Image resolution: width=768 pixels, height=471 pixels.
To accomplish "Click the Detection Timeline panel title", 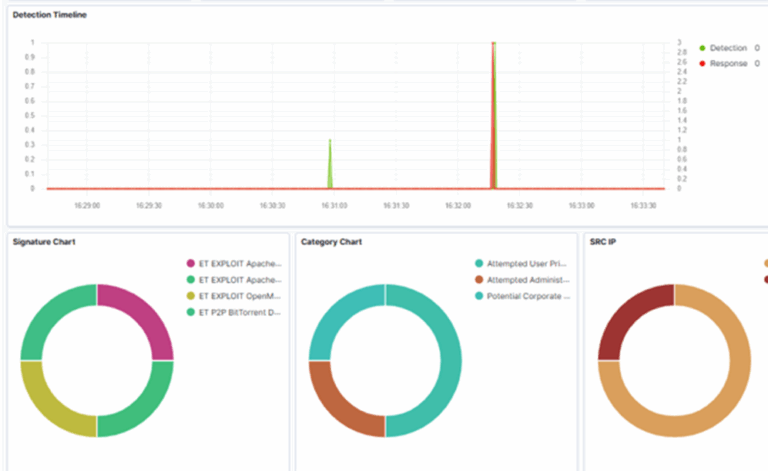I will coord(48,15).
